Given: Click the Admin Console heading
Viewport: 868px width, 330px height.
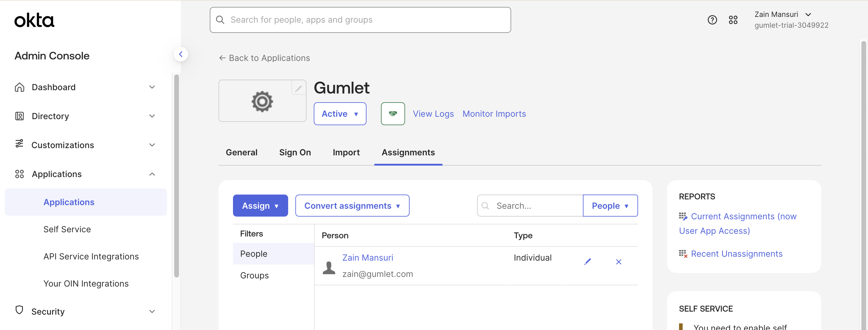Looking at the screenshot, I should tap(52, 56).
